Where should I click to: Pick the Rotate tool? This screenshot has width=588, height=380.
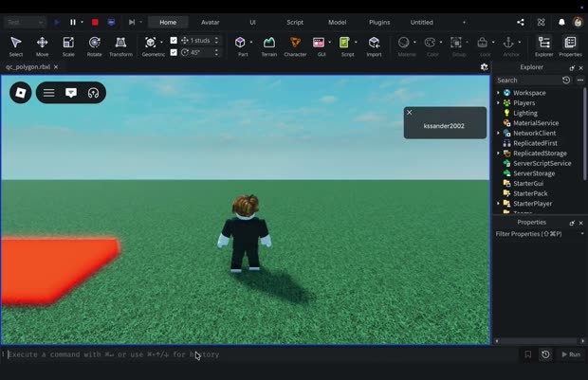(95, 46)
